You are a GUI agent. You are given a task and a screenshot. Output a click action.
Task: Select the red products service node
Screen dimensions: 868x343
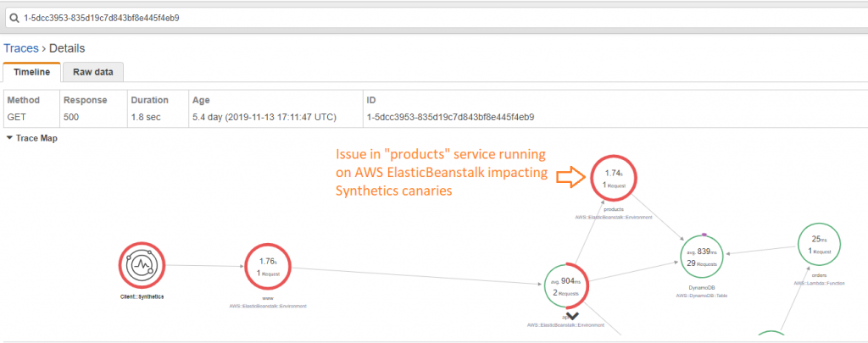click(614, 178)
